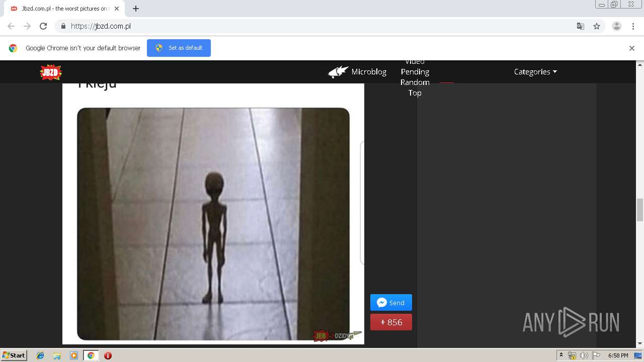Image resolution: width=644 pixels, height=362 pixels.
Task: Open Windows Explorer folder icon in taskbar
Action: coord(57,355)
